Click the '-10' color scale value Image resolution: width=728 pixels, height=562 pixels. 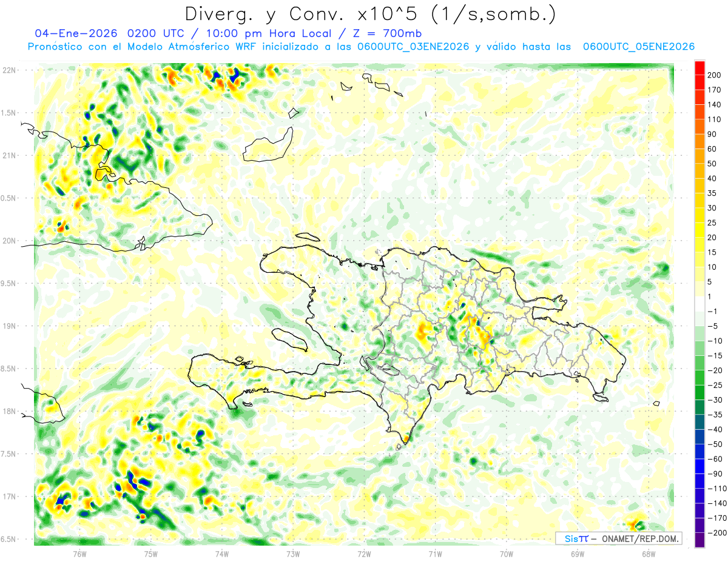(x=715, y=341)
